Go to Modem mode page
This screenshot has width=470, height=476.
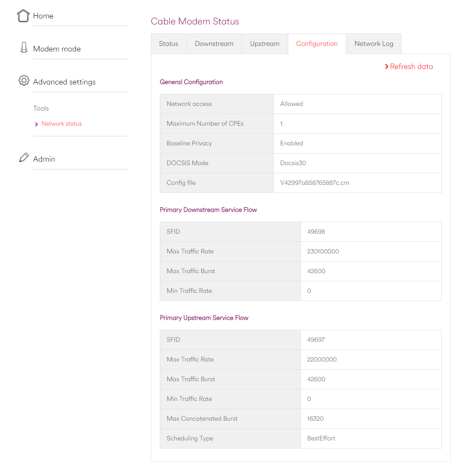pos(57,49)
